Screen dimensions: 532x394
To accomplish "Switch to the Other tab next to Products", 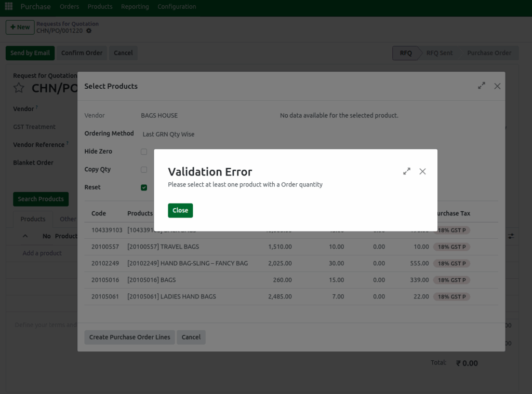I will pos(68,219).
